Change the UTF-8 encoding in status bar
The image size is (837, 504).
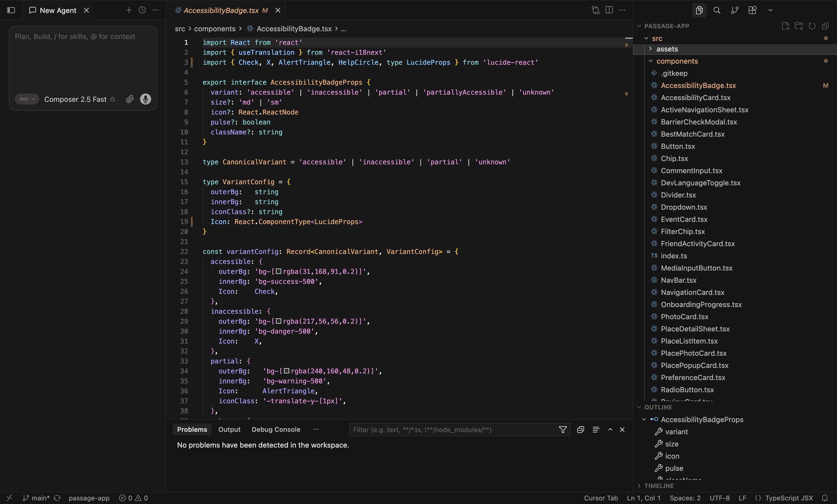(719, 498)
